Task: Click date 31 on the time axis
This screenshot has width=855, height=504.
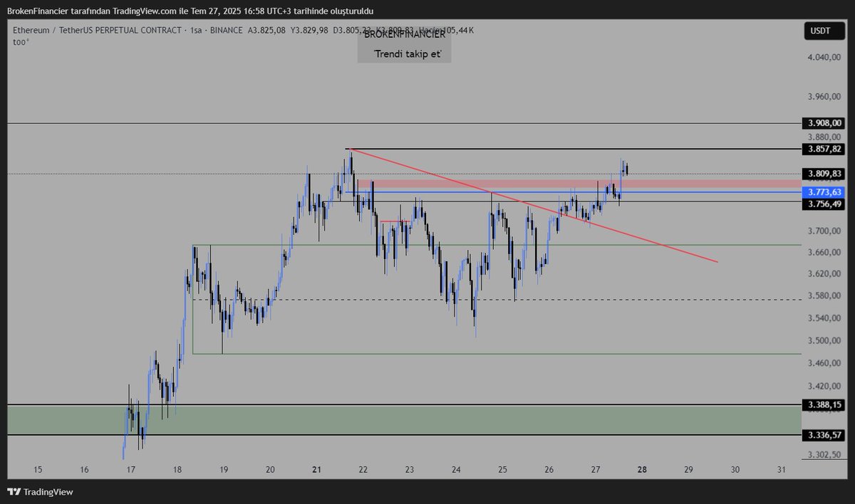Action: pyautogui.click(x=782, y=470)
